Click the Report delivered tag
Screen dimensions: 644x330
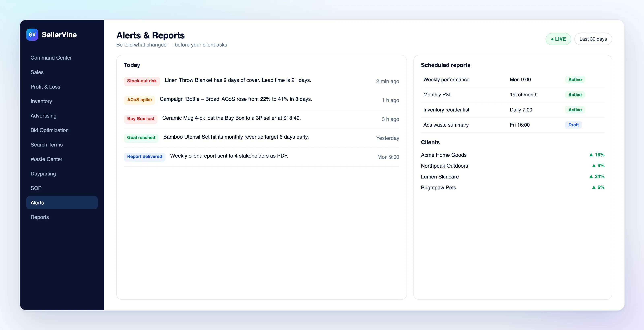[x=144, y=157]
